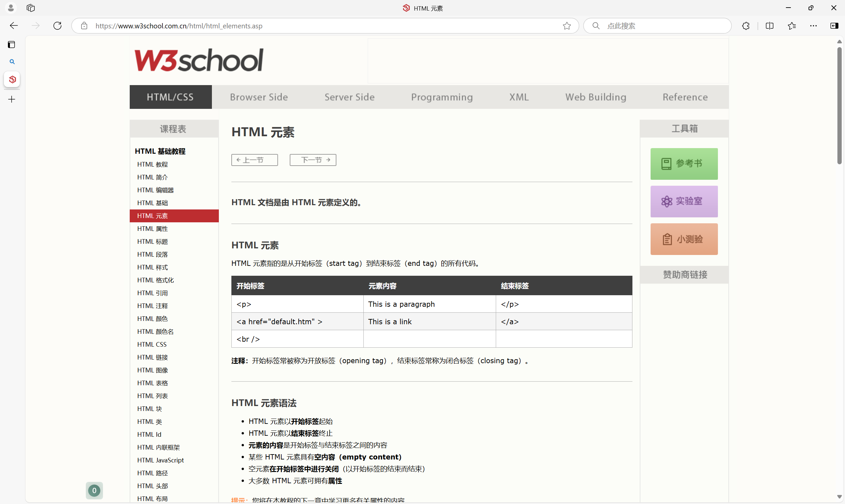
Task: Open the favorites list icon
Action: [791, 26]
